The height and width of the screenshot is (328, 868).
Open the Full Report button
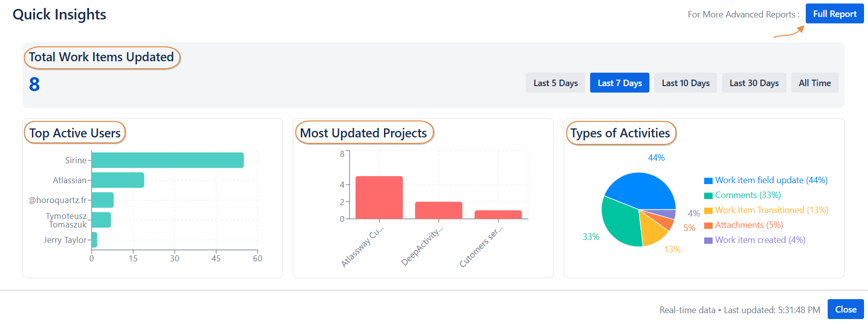(x=835, y=14)
